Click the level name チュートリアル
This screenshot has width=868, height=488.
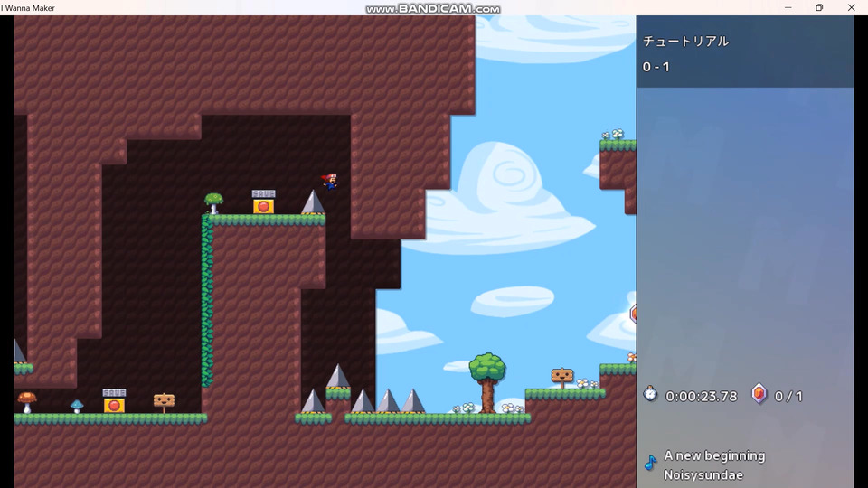point(685,41)
